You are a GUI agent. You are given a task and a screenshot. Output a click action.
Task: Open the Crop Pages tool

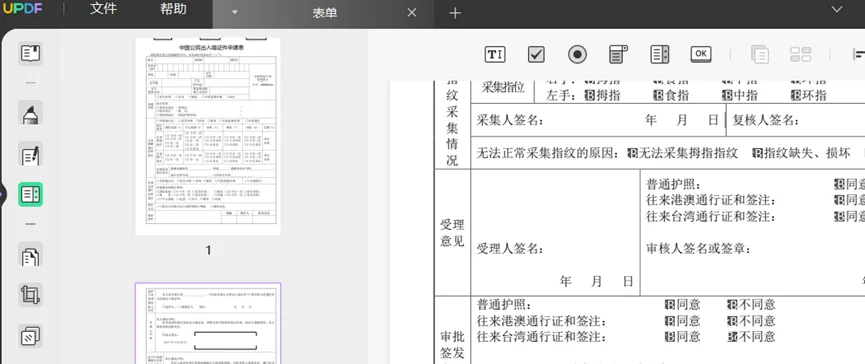coord(30,295)
